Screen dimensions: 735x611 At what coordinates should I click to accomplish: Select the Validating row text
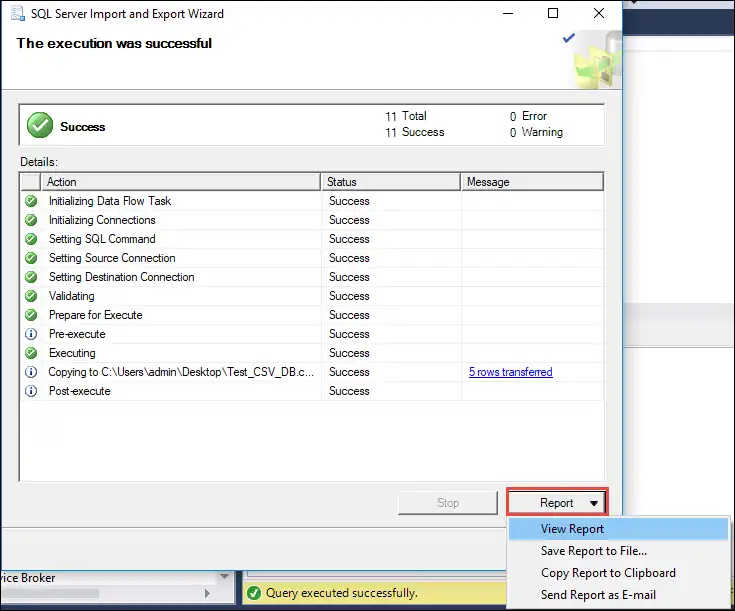(72, 296)
